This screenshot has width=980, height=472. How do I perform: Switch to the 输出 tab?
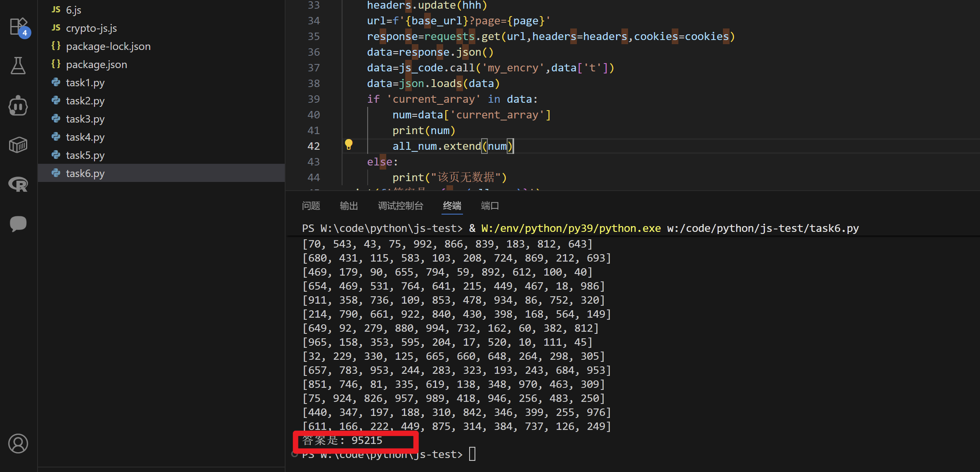[349, 206]
